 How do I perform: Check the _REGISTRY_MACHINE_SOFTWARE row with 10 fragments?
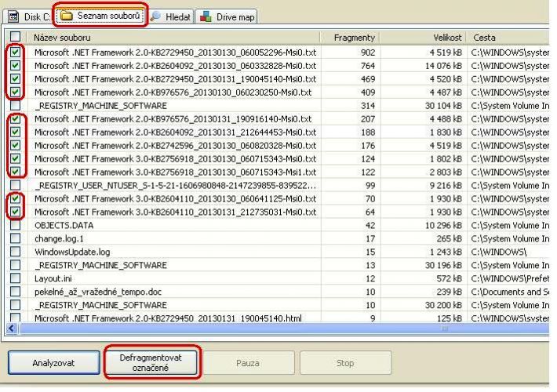click(15, 305)
